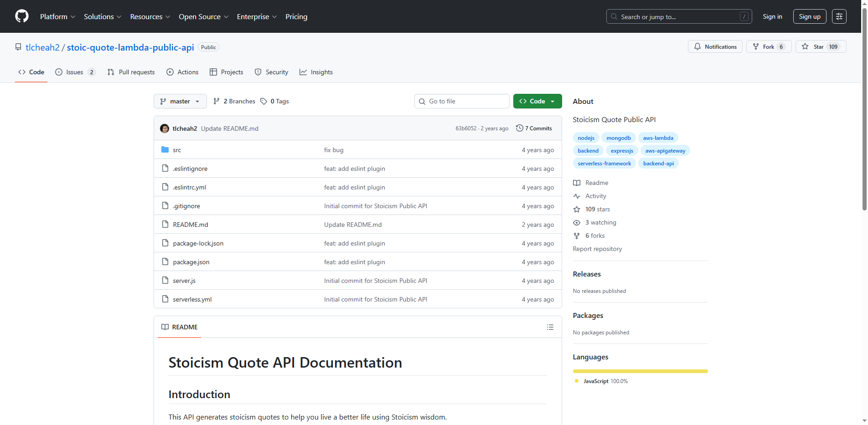Expand the Resources menu
Screen dimensions: 868x425
(x=150, y=16)
